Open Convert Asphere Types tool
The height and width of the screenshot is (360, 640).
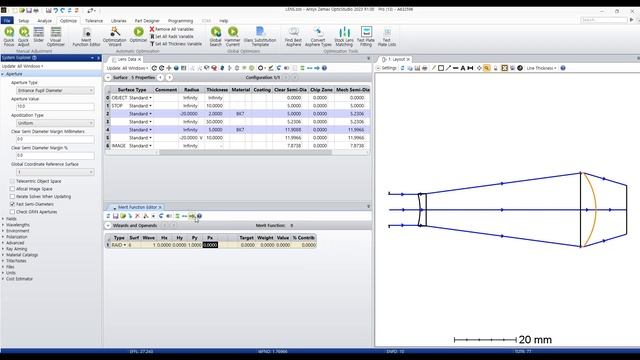click(x=318, y=36)
